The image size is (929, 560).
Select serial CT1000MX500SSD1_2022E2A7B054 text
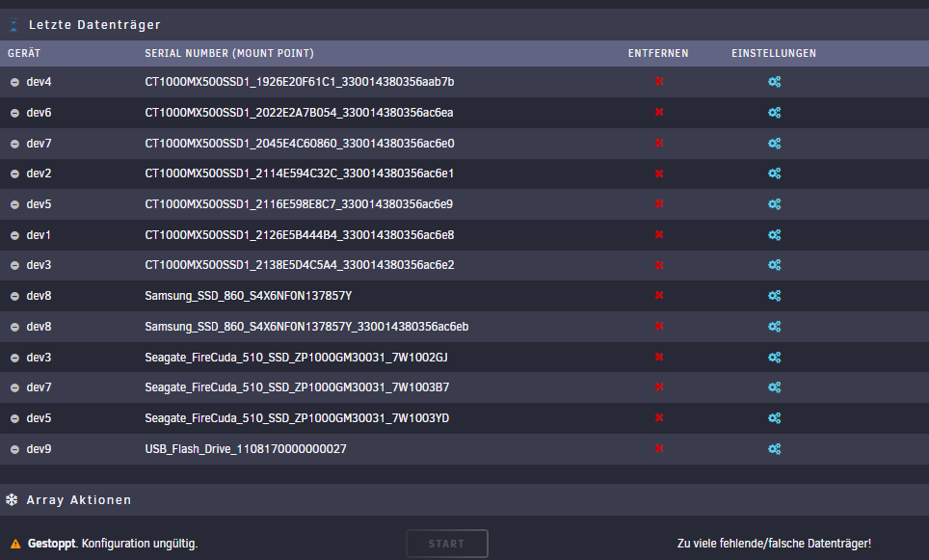(299, 113)
